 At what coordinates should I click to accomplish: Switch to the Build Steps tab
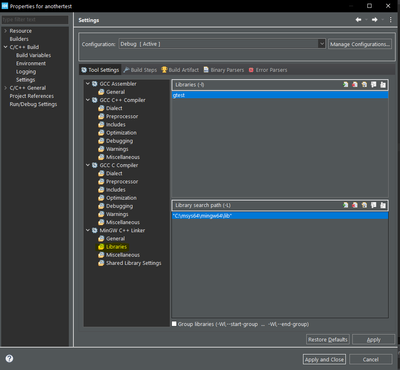click(x=140, y=70)
